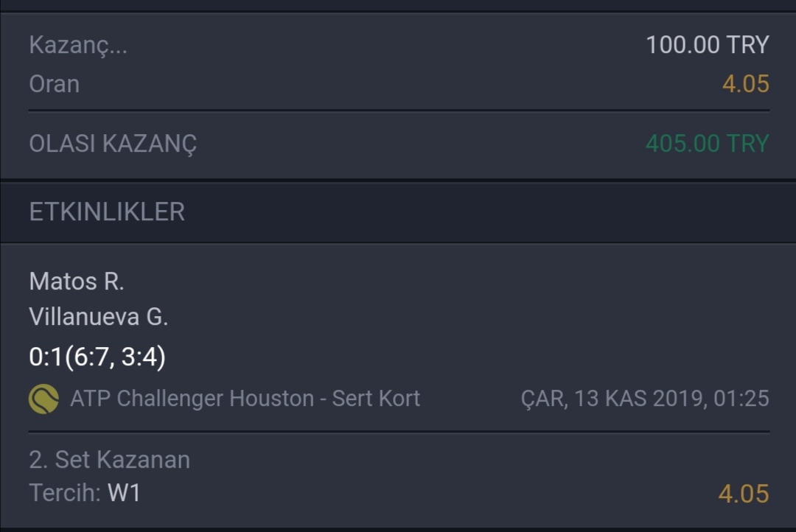Tap the yellow tennis ball icon
Viewport: 796px width, 532px height.
43,399
